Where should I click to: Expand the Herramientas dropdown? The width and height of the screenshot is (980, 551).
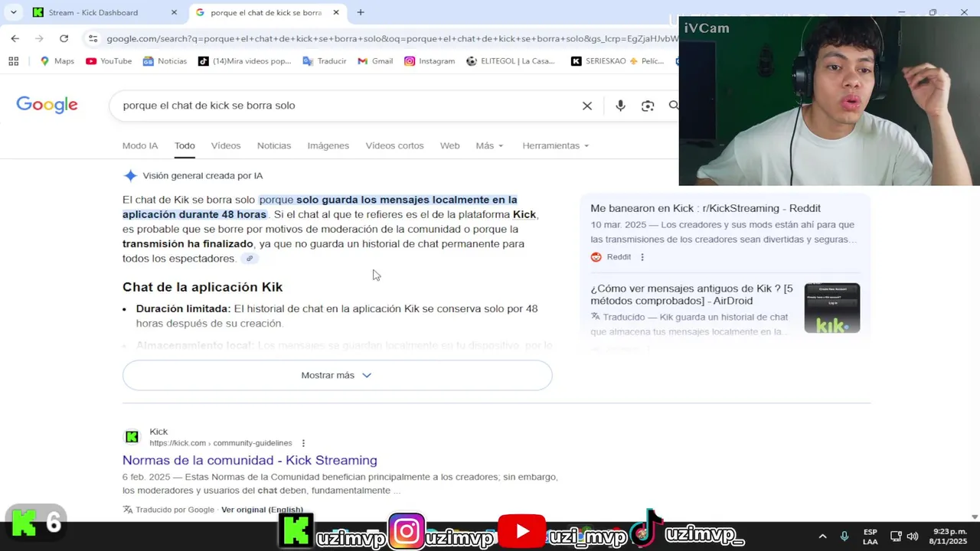pos(556,145)
